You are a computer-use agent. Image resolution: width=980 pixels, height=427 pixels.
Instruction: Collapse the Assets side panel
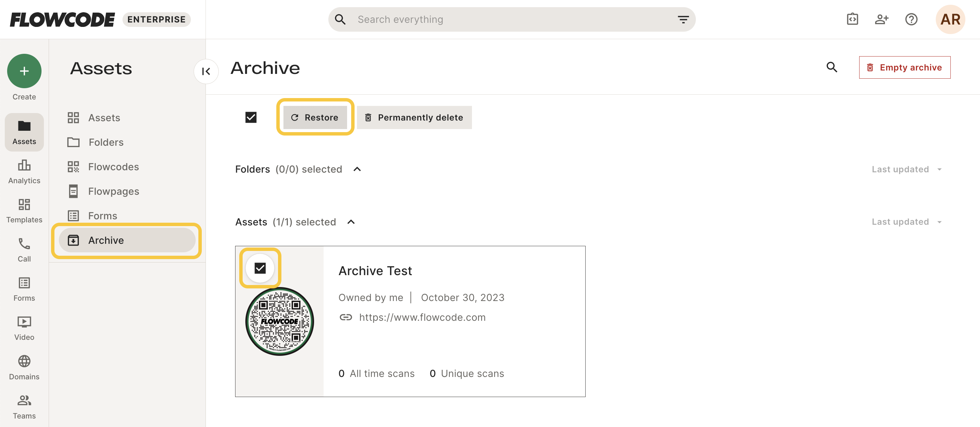tap(206, 71)
